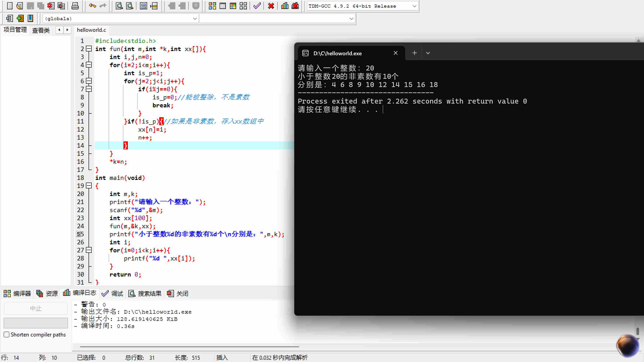
Task: Click the Run window icon
Action: 222,6
